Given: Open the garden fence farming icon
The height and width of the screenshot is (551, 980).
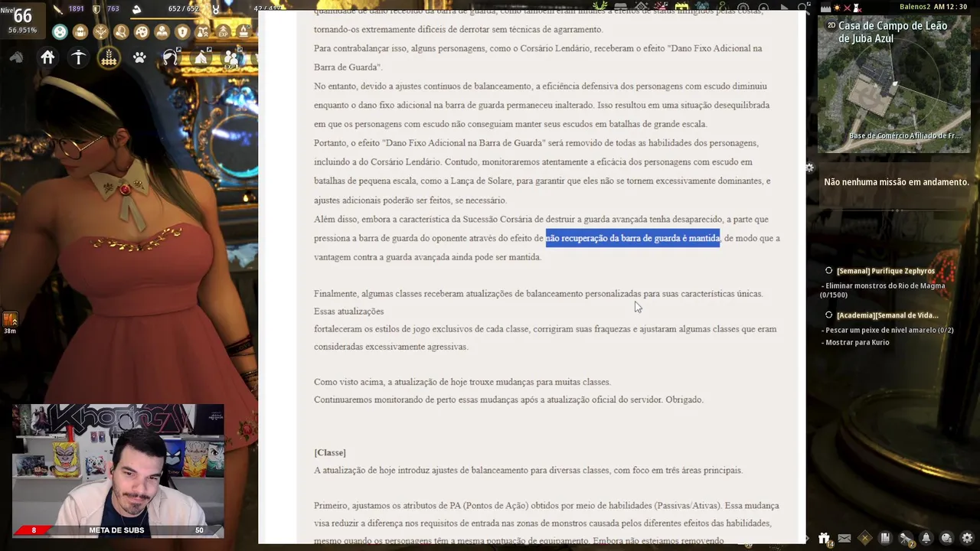Looking at the screenshot, I should [109, 57].
